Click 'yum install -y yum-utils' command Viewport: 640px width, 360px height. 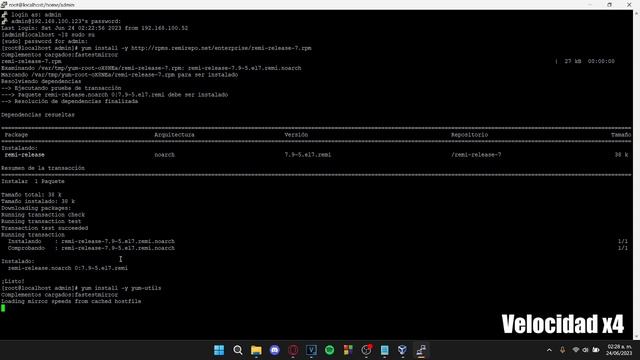[x=121, y=288]
